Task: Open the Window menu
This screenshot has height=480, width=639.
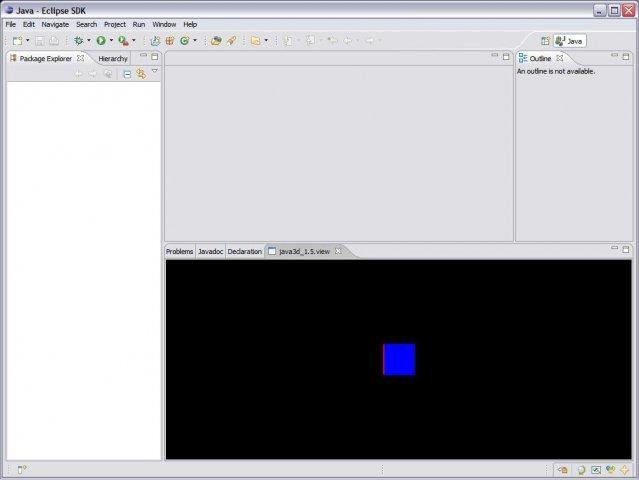Action: (164, 24)
